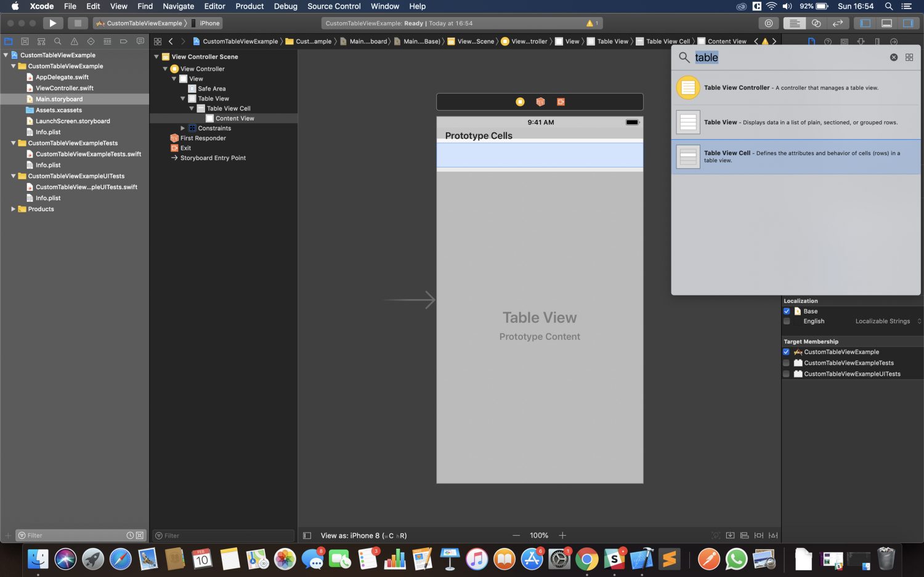Toggle document outline visibility
Viewport: 924px width, 577px height.
pos(307,536)
